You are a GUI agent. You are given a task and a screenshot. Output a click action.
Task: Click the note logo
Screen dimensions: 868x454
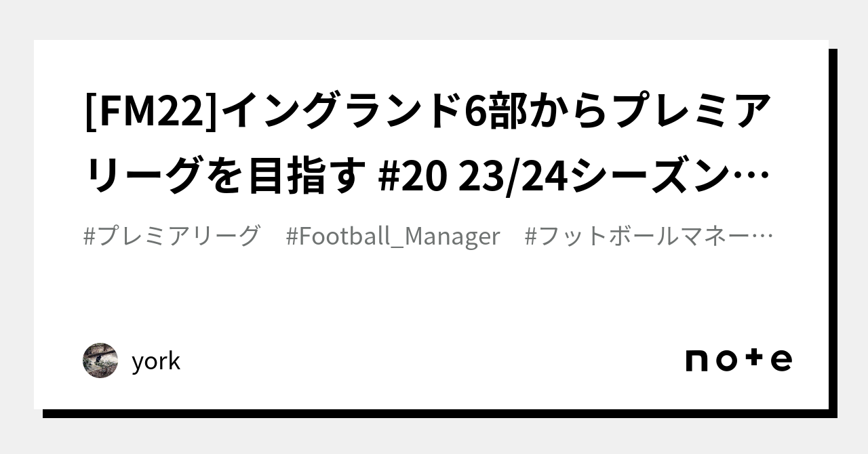point(738,360)
